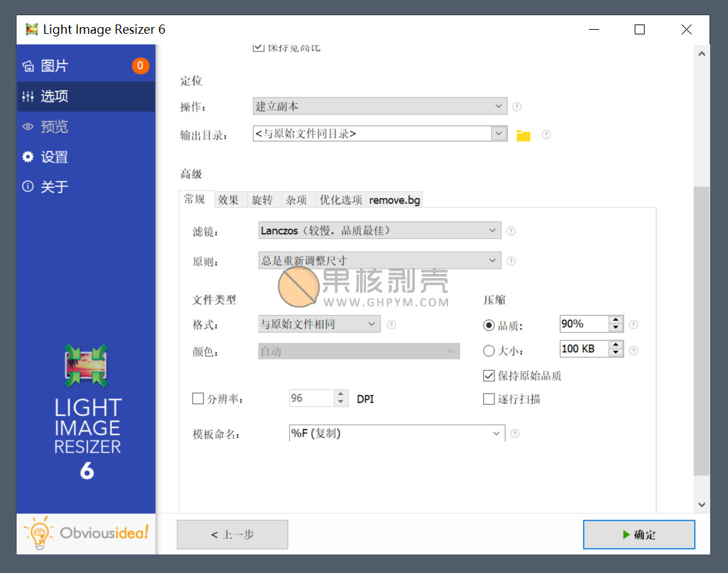Expand the 操作 建立副本 dropdown

(379, 106)
